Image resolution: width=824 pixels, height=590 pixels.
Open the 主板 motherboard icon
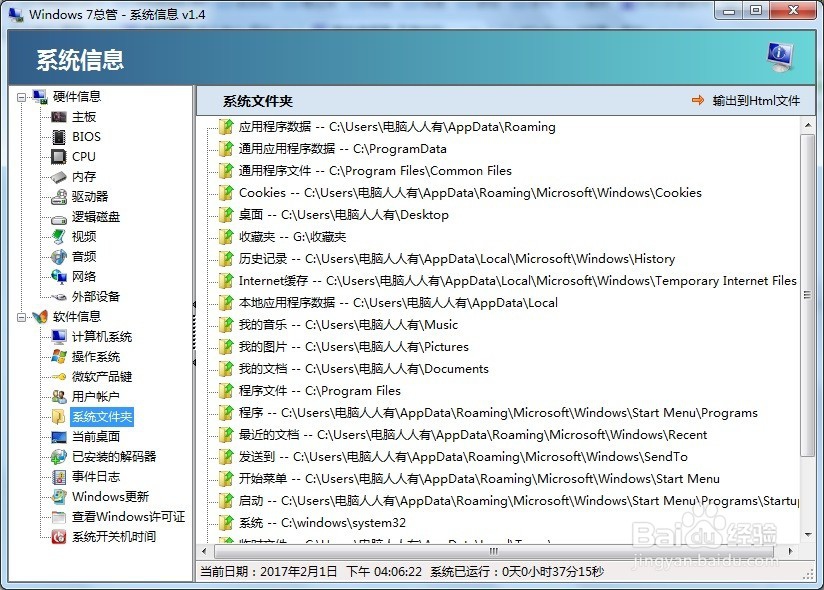point(59,117)
